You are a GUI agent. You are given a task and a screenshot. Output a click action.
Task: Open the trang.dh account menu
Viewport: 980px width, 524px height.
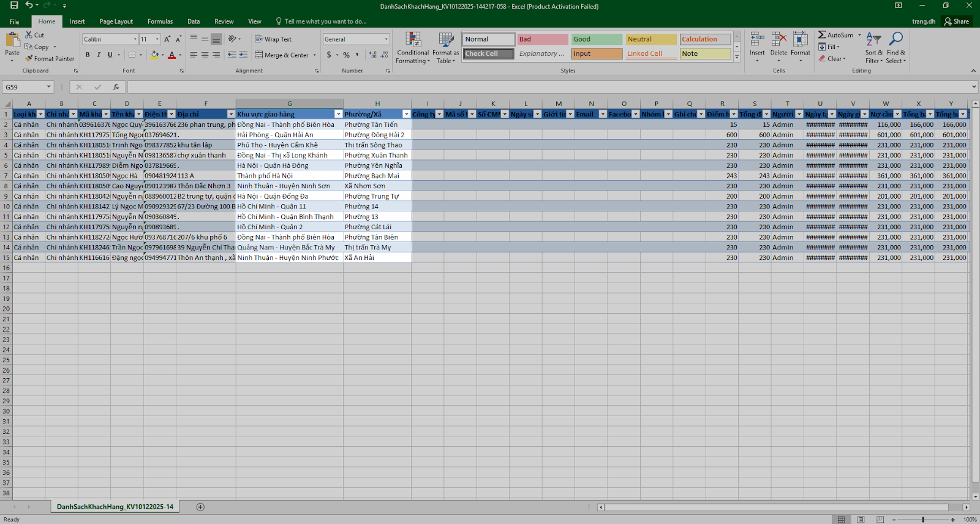pyautogui.click(x=924, y=21)
